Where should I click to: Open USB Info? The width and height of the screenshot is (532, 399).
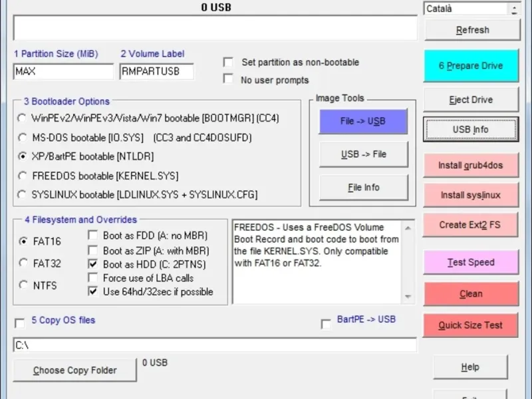tap(471, 129)
